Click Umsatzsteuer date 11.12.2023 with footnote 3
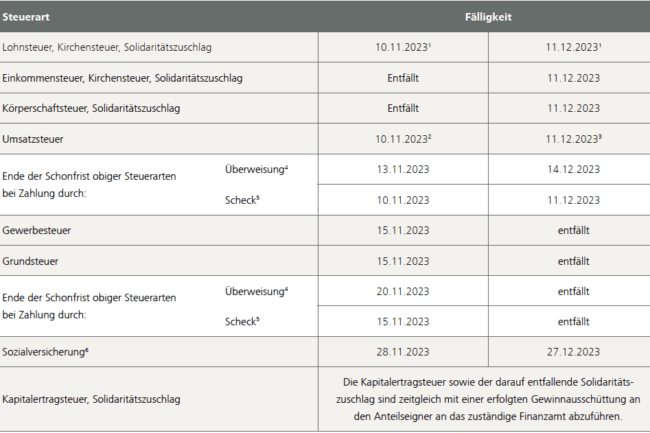This screenshot has width=650, height=433. point(573,139)
